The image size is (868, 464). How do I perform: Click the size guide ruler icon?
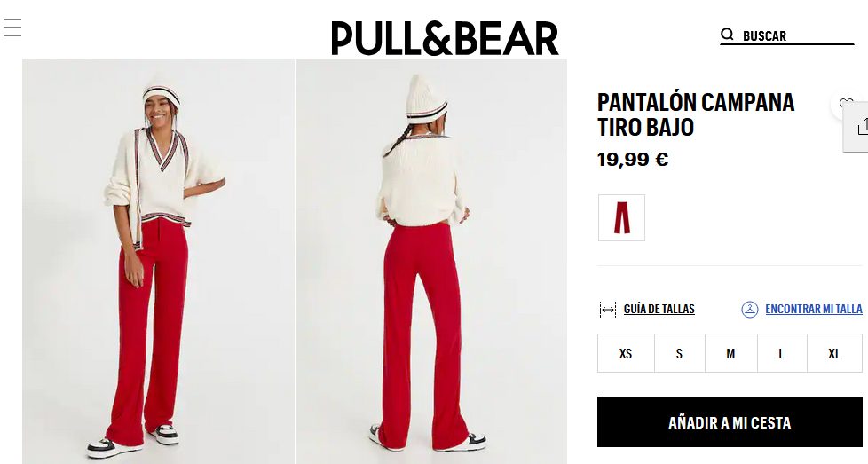tap(608, 310)
